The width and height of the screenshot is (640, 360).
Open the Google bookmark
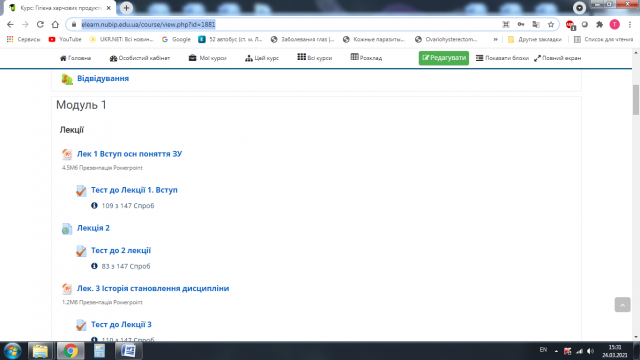click(x=176, y=39)
